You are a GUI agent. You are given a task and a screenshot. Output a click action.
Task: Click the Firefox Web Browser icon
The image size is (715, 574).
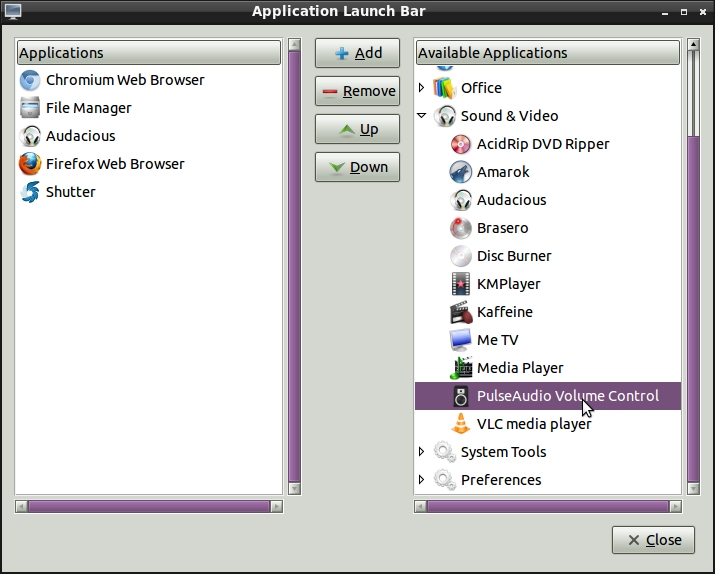coord(30,164)
